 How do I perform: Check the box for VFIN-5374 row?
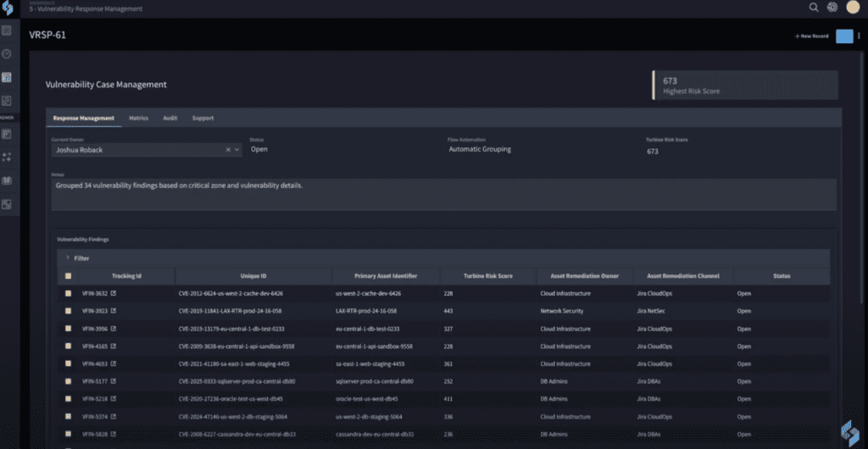tap(68, 416)
